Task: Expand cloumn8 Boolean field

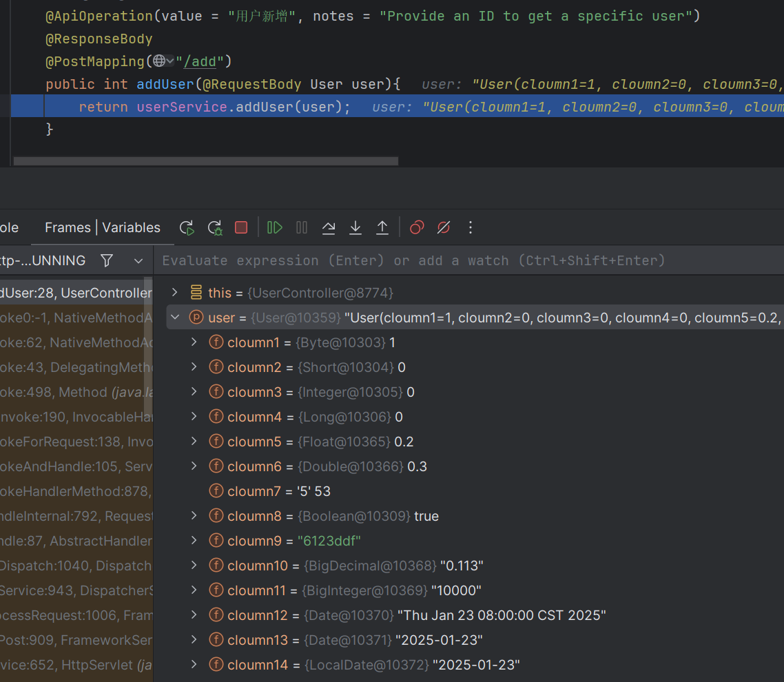Action: (x=194, y=515)
